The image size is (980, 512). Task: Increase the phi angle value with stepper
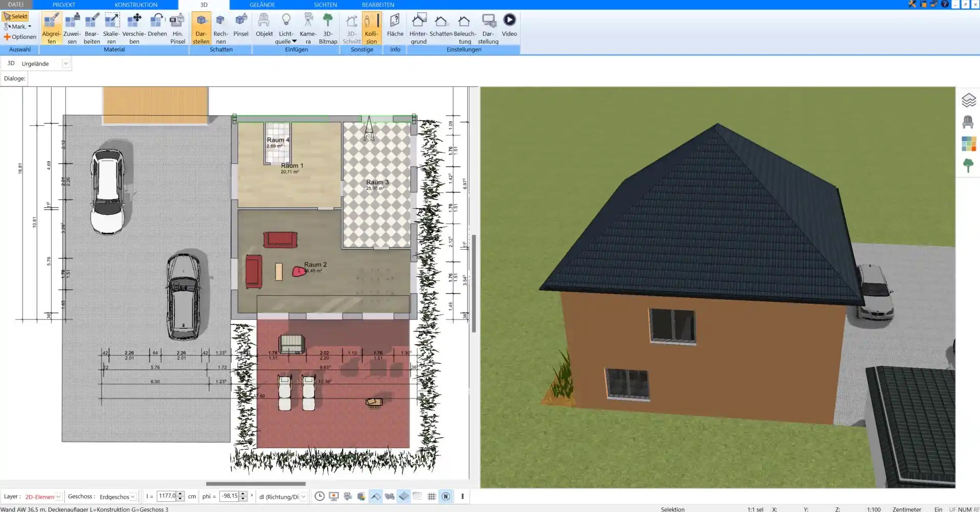[x=243, y=494]
